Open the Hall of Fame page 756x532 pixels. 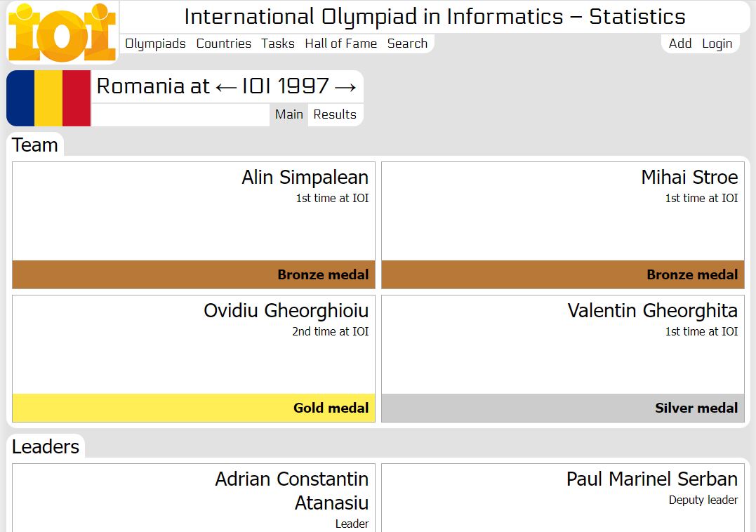[x=340, y=44]
